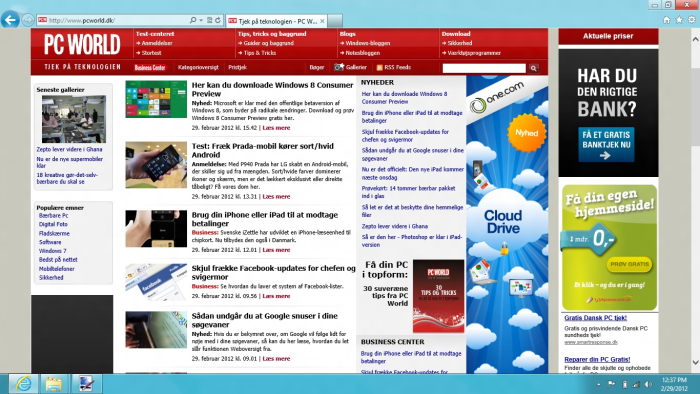Click the 'Få et gratis banktjek nu' button
Screen dimensions: 700x394
[x=606, y=145]
